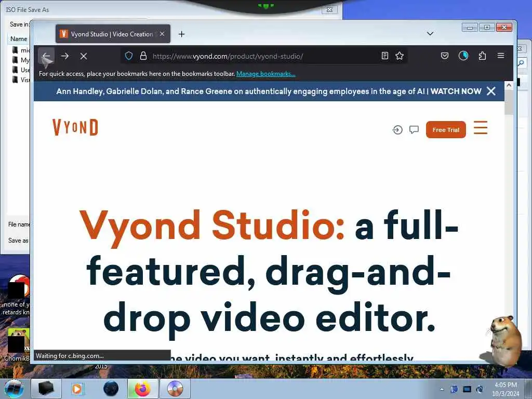Click the Vyond login arrow icon
This screenshot has height=399, width=532.
(397, 129)
